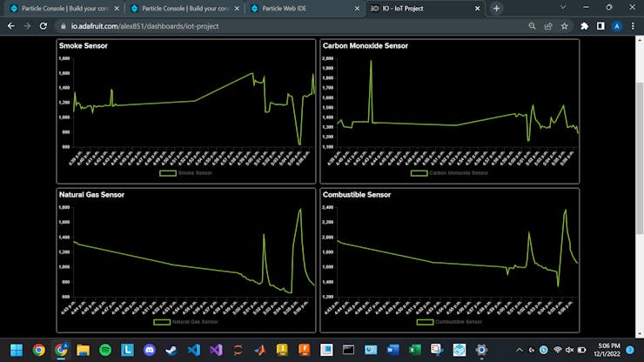Viewport: 644px width, 362px height.
Task: Click the Combustible Sensor chart title
Action: coord(357,195)
